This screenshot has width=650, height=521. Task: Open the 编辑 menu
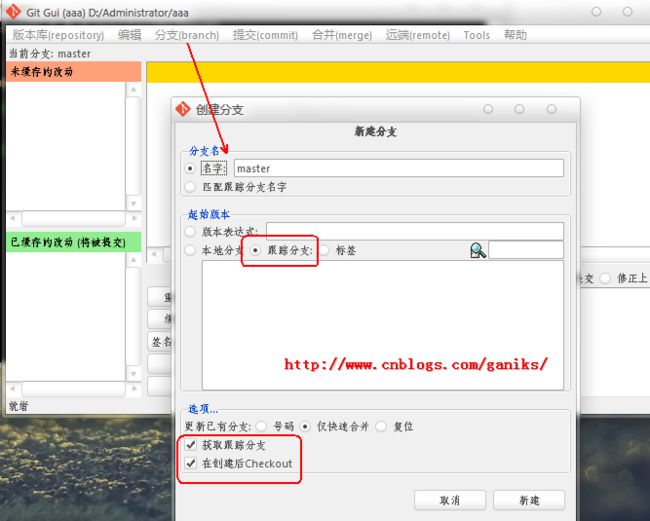[129, 35]
